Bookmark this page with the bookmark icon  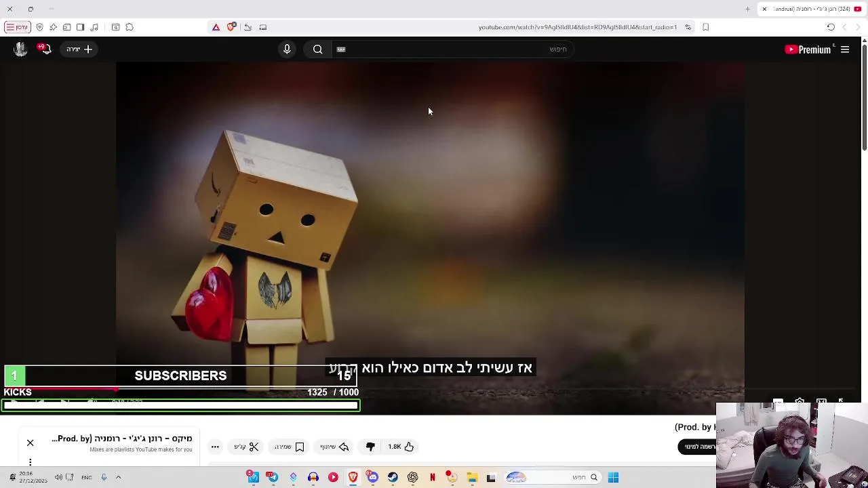click(x=706, y=27)
